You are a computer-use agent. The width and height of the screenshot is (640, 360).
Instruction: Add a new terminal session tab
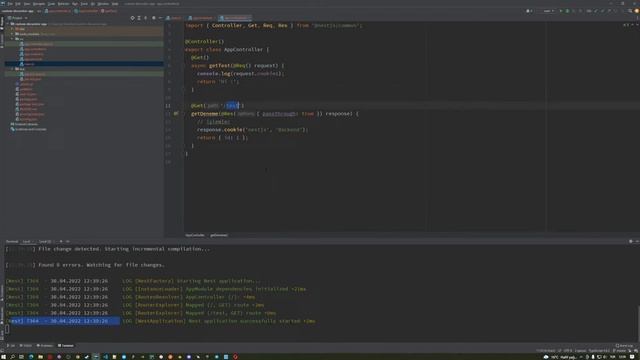click(61, 241)
